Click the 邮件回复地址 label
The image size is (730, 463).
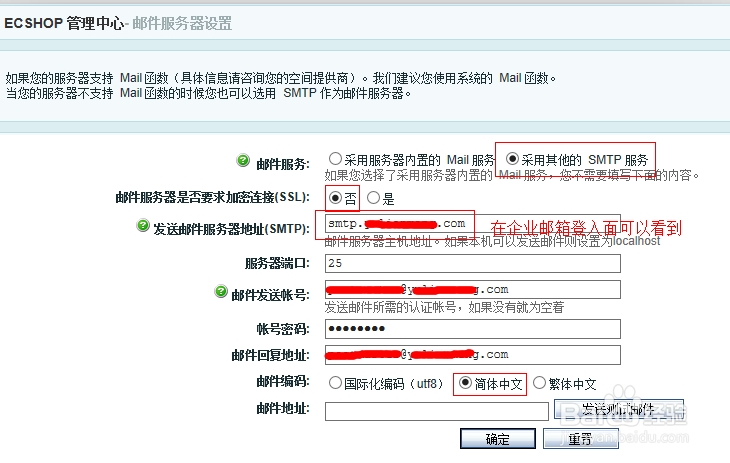(x=270, y=355)
